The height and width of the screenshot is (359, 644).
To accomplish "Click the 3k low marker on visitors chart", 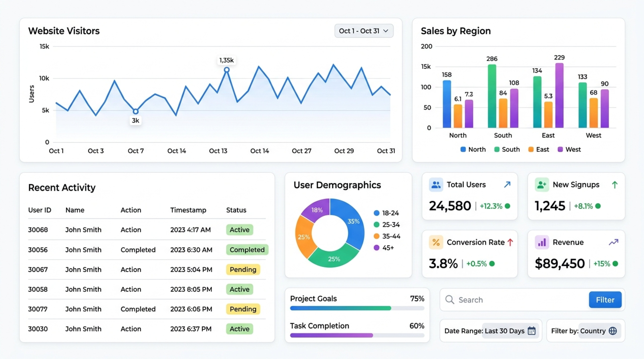I will click(135, 111).
